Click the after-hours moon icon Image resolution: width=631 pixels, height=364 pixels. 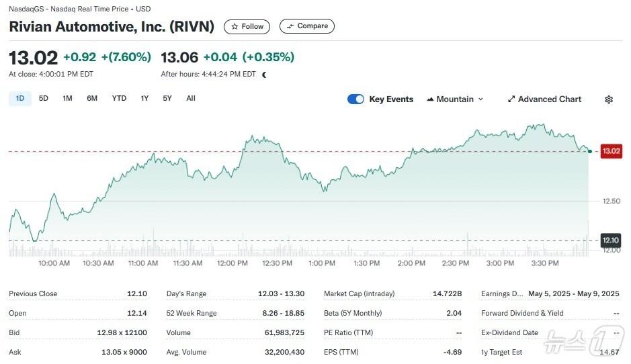coord(264,75)
